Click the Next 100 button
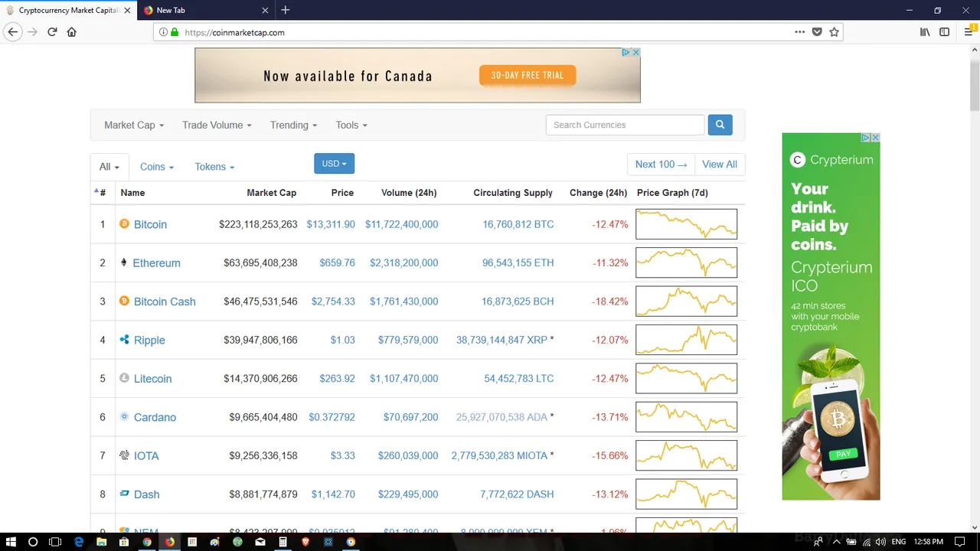980x551 pixels. click(661, 165)
